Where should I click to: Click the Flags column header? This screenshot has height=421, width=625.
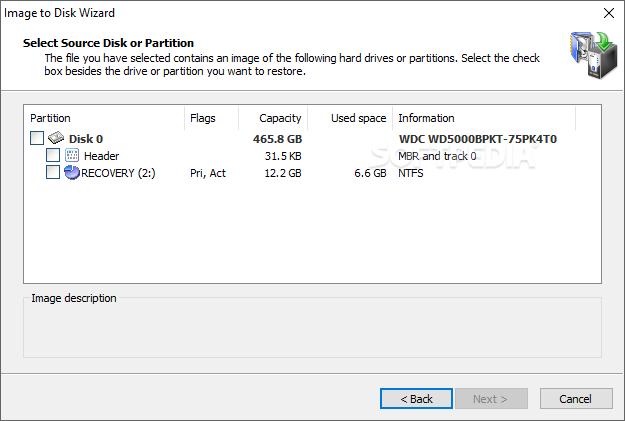coord(212,118)
